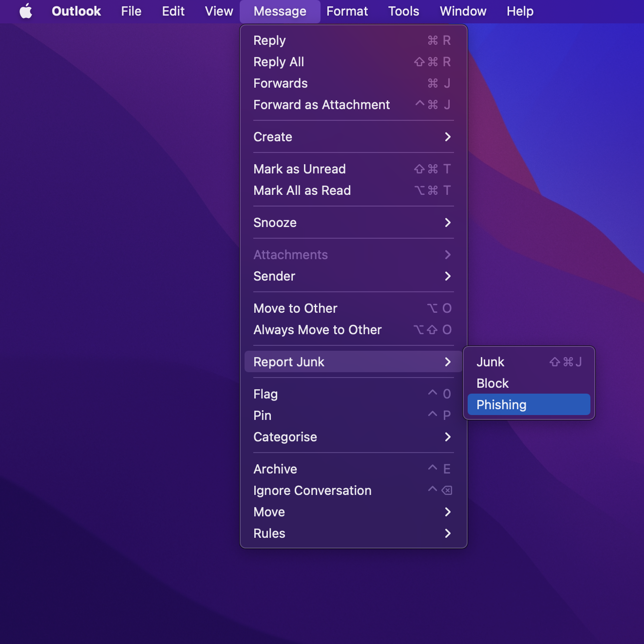
Task: Expand the Snooze submenu
Action: pos(354,223)
